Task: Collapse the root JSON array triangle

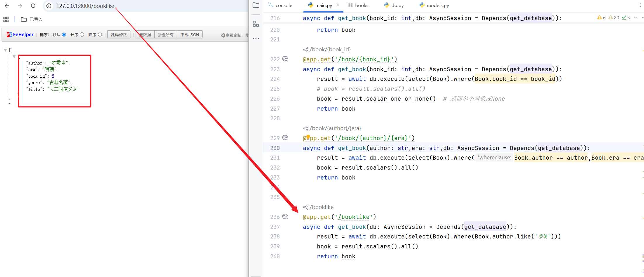Action: pos(5,50)
